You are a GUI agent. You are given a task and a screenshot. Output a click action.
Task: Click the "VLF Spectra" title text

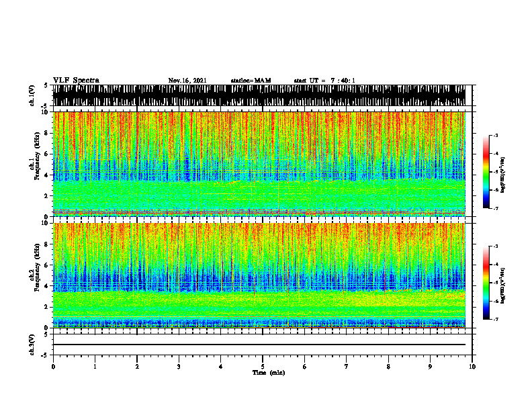76,81
